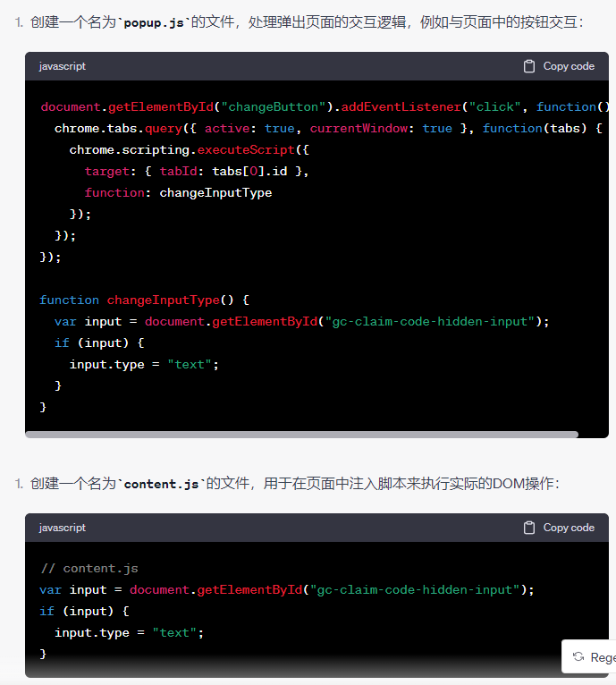This screenshot has width=616, height=685.
Task: Click "if (input) {" in popup.js block
Action: pyautogui.click(x=99, y=342)
